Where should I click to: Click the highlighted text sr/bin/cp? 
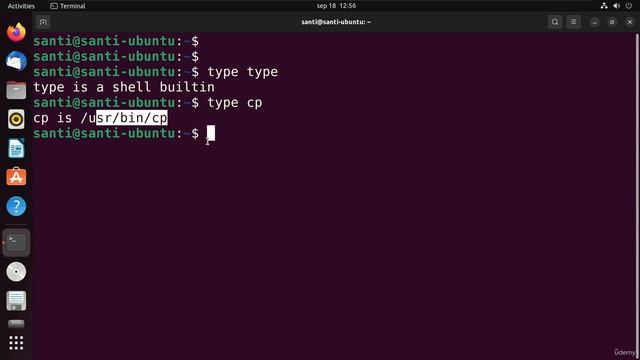tap(132, 118)
